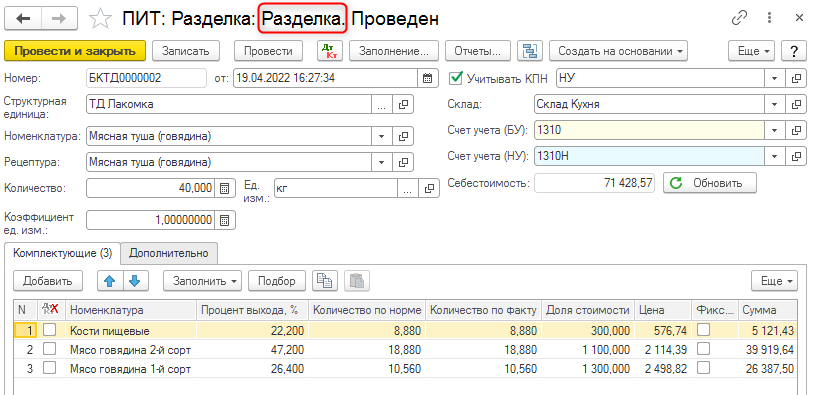Move the row down with the blue arrow
Image resolution: width=813 pixels, height=395 pixels.
[x=134, y=281]
